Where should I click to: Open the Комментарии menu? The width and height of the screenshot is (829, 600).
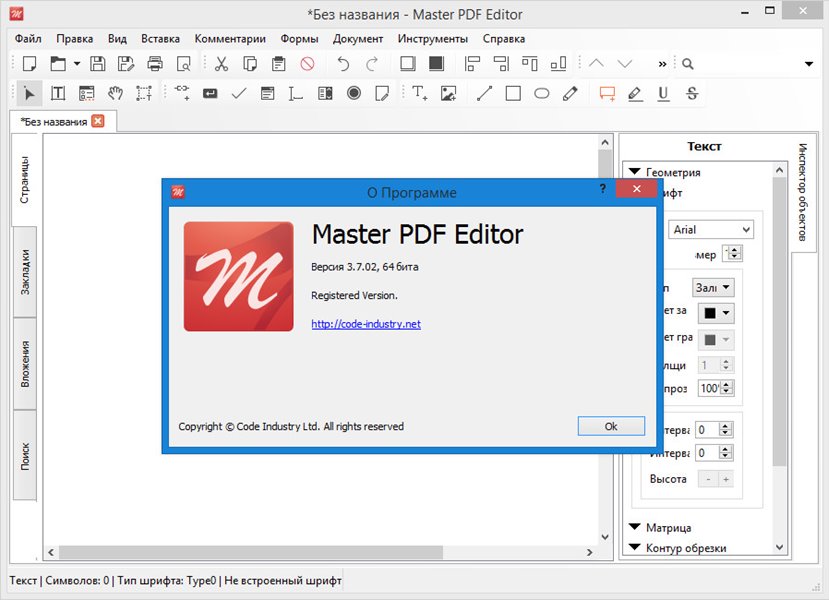[230, 39]
